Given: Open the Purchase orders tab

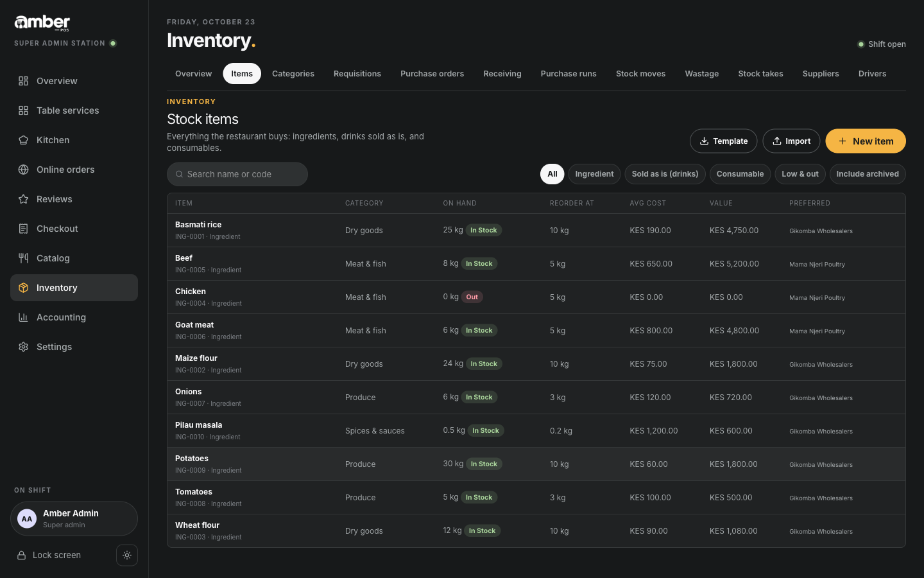Looking at the screenshot, I should (432, 74).
